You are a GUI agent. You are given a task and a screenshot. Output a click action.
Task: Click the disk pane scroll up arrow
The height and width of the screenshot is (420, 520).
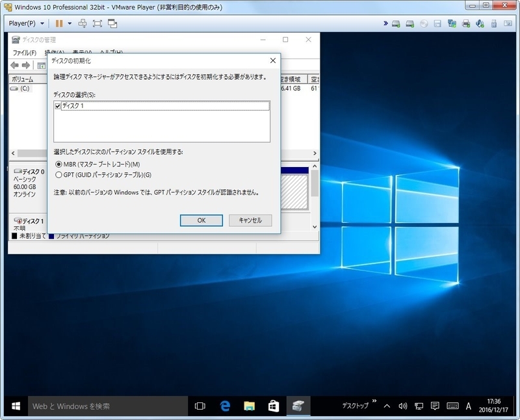(315, 166)
